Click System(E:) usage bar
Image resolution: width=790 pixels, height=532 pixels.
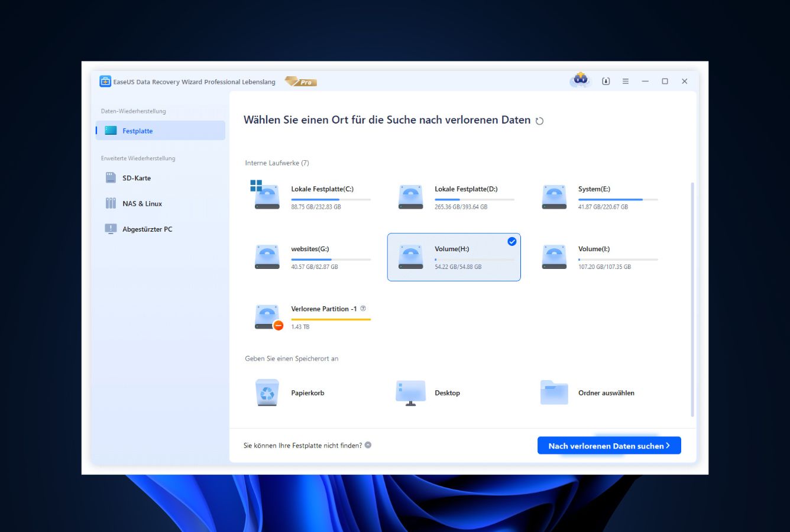click(618, 200)
